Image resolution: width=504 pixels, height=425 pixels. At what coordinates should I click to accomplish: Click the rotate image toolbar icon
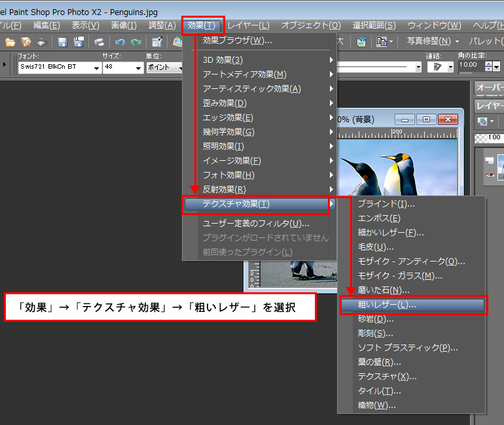(x=177, y=42)
